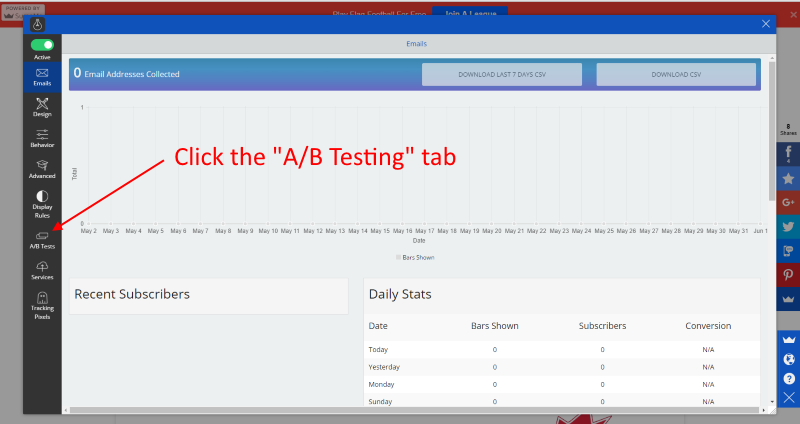
Task: Click the Google Plus share icon
Action: pyautogui.click(x=788, y=203)
